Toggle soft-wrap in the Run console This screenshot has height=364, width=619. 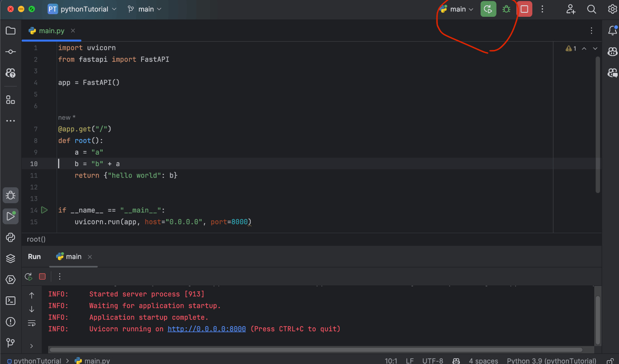pyautogui.click(x=31, y=323)
